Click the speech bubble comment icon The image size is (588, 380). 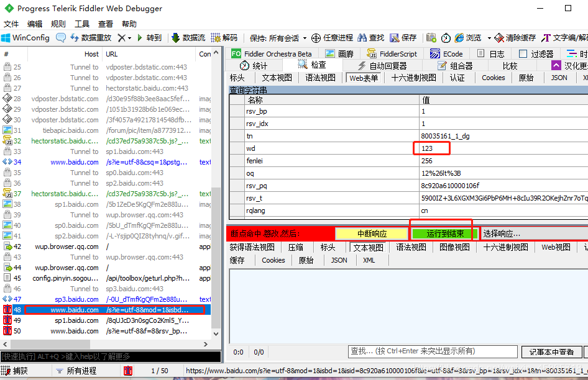pos(61,38)
